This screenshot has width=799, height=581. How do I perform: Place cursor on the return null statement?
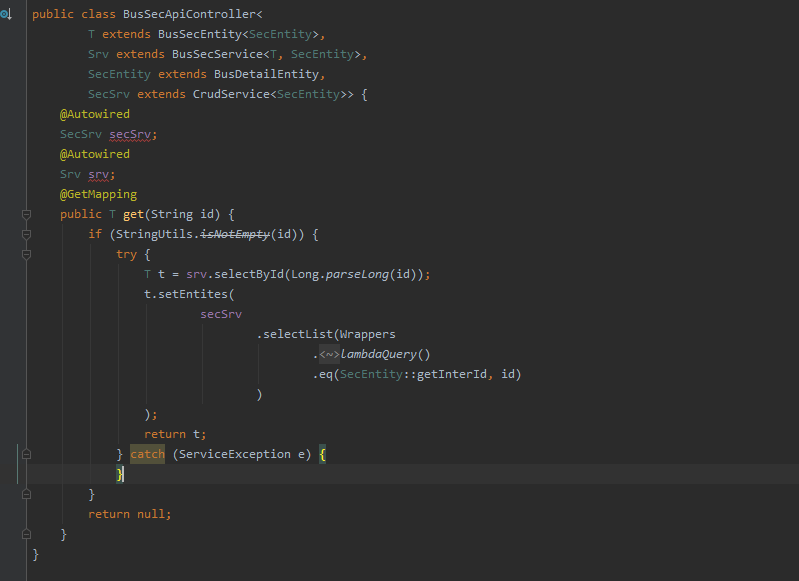(x=129, y=514)
